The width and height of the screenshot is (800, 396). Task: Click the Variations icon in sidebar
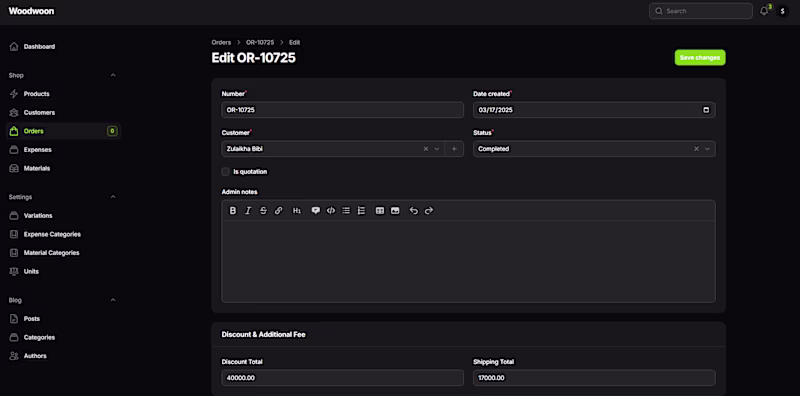(x=14, y=215)
